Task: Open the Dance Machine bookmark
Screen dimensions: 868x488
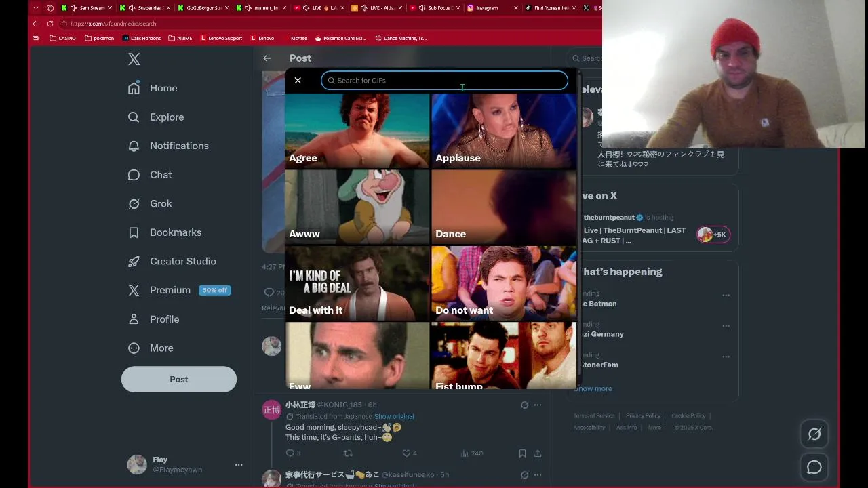Action: coord(401,38)
